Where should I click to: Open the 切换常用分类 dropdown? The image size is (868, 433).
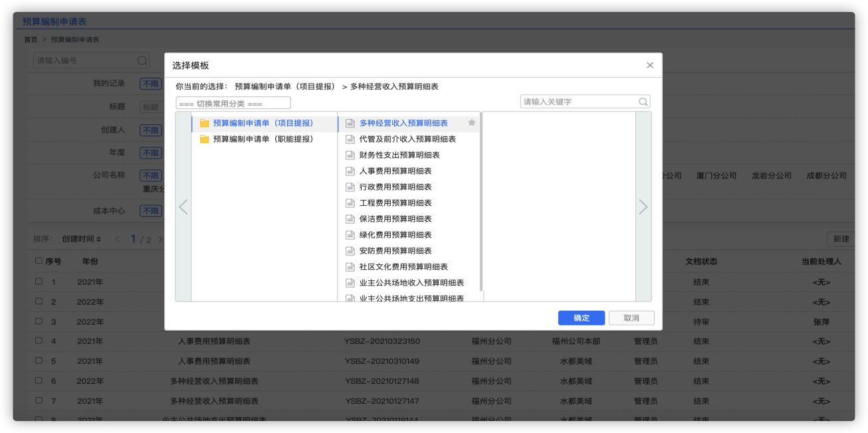(x=233, y=103)
